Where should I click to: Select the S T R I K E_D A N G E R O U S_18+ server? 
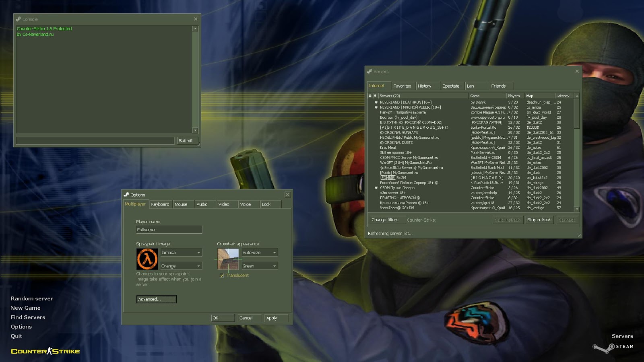pyautogui.click(x=471, y=128)
